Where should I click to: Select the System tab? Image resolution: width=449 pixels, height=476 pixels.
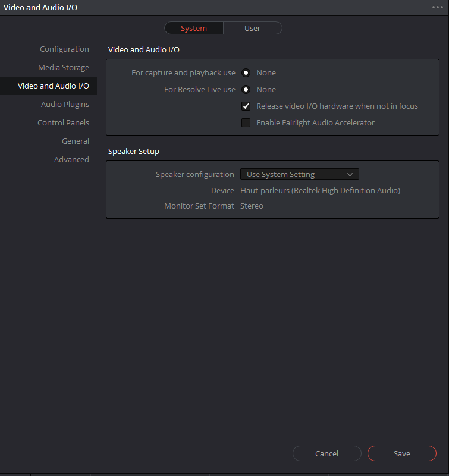click(194, 29)
